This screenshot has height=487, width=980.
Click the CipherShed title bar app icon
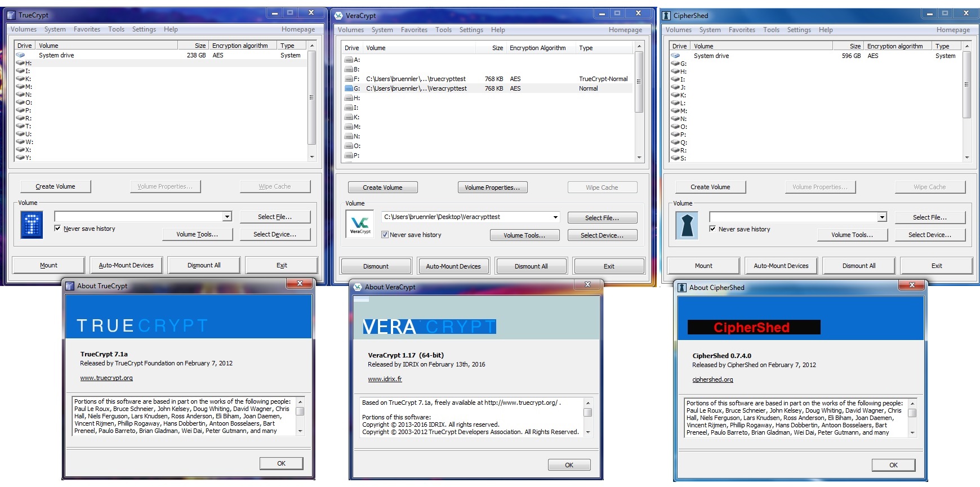[x=666, y=15]
